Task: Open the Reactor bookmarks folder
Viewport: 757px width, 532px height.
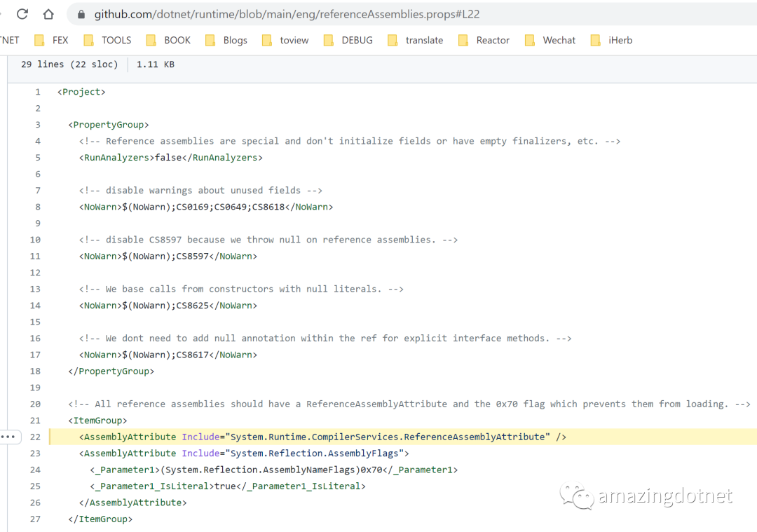Action: (x=484, y=40)
